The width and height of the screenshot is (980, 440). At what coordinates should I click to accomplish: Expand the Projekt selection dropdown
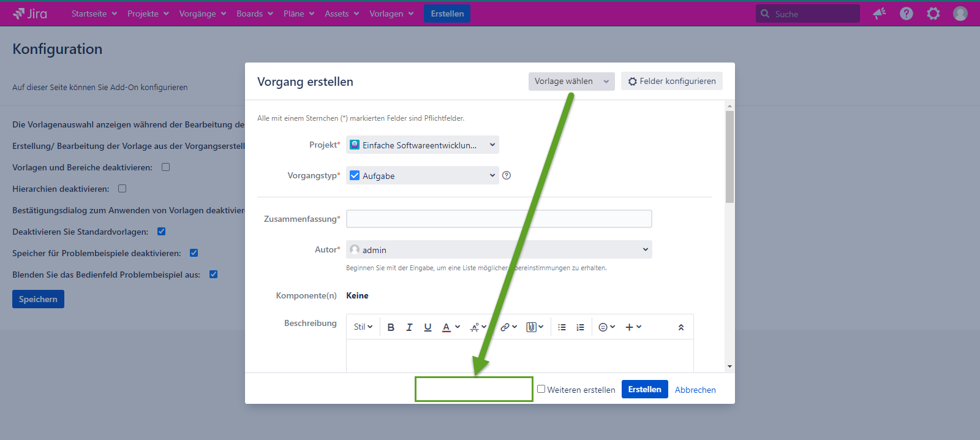pos(422,145)
